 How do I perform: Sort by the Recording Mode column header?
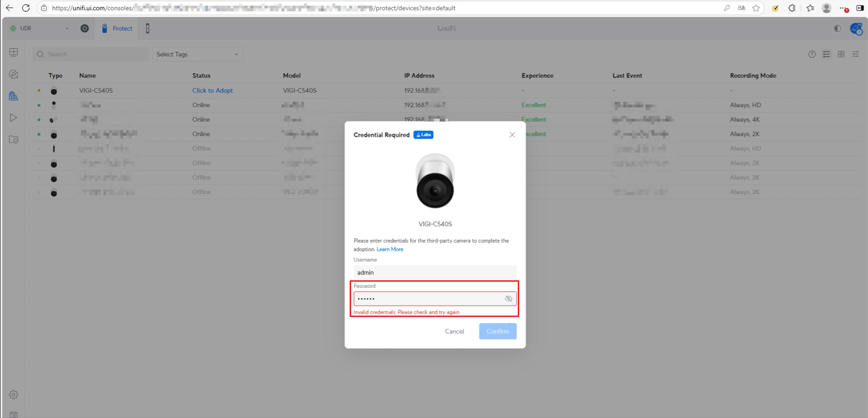[x=753, y=76]
